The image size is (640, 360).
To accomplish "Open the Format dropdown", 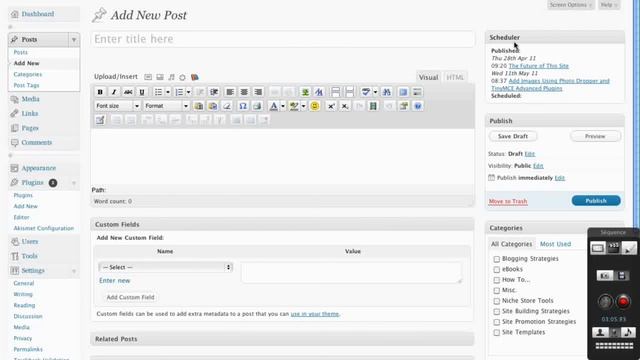I will 166,106.
